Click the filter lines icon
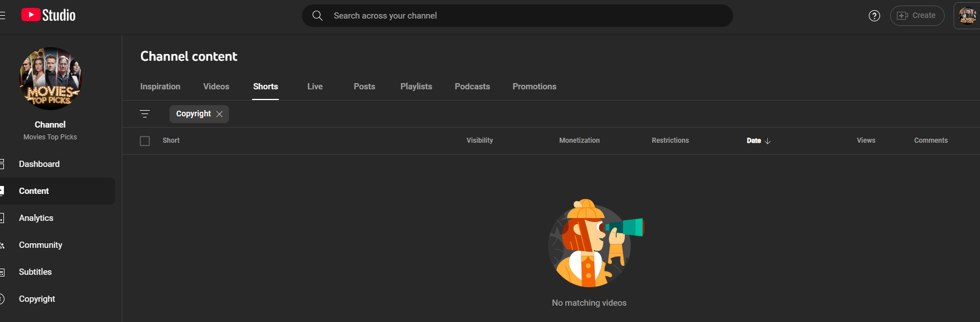 tap(145, 114)
